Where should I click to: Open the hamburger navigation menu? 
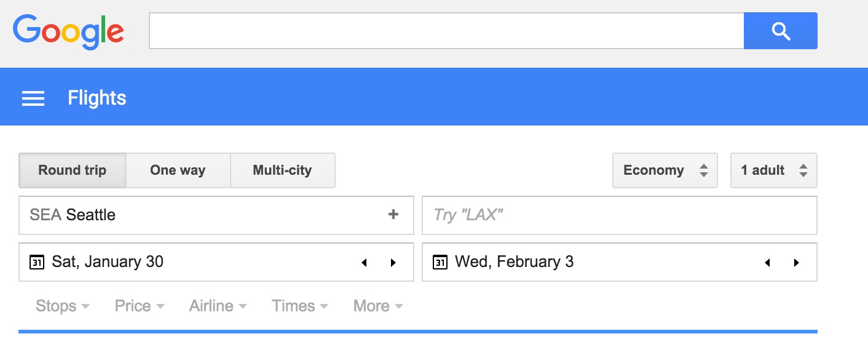[33, 98]
